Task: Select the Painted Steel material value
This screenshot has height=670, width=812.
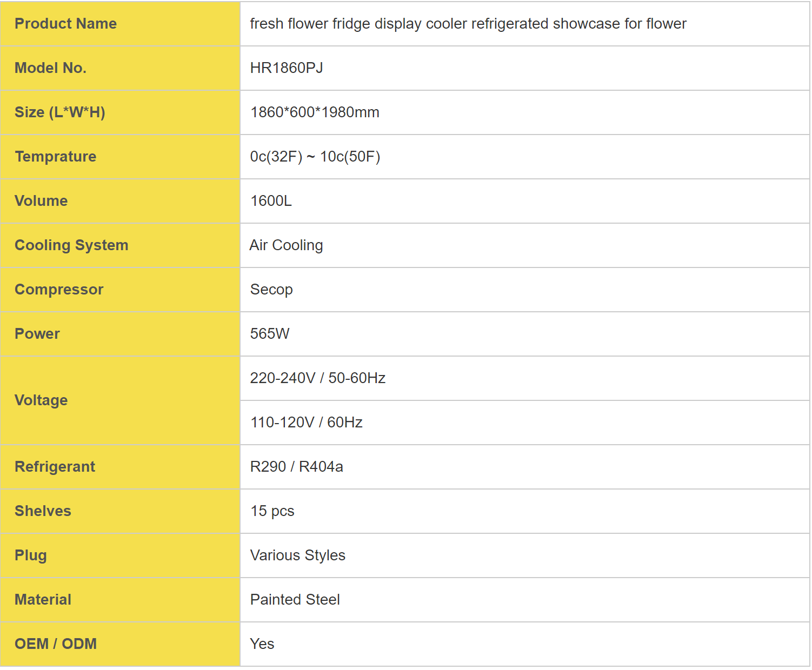Action: (295, 600)
